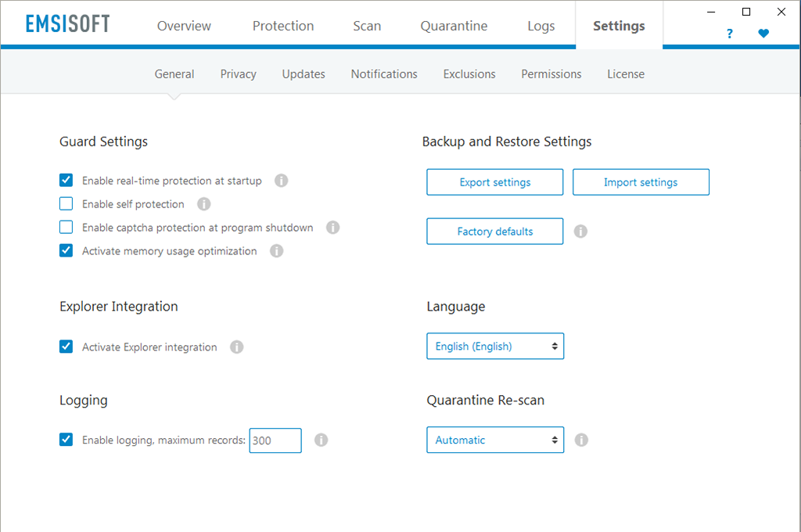The image size is (801, 532).
Task: Click the Import settings button
Action: [x=641, y=182]
